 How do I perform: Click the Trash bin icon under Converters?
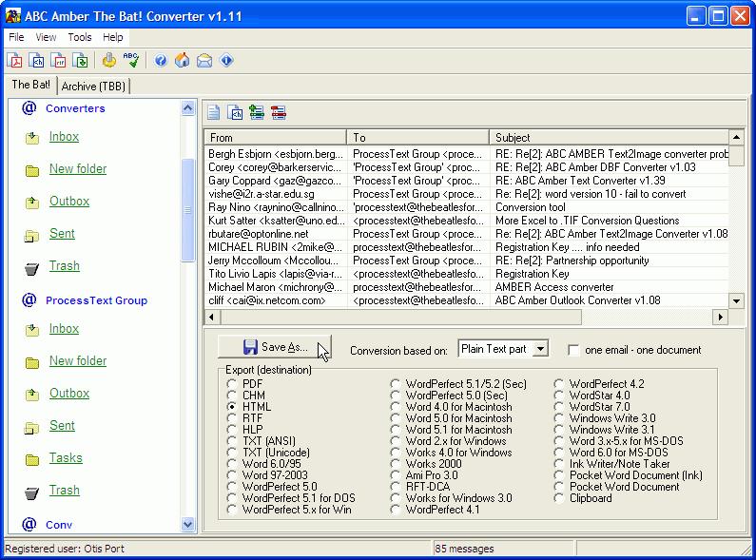(31, 267)
